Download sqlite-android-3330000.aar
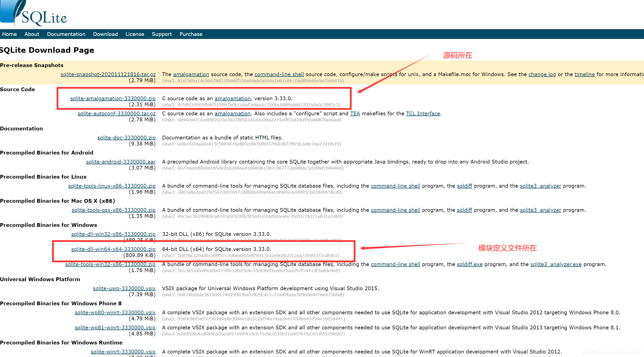The image size is (644, 357). 121,162
